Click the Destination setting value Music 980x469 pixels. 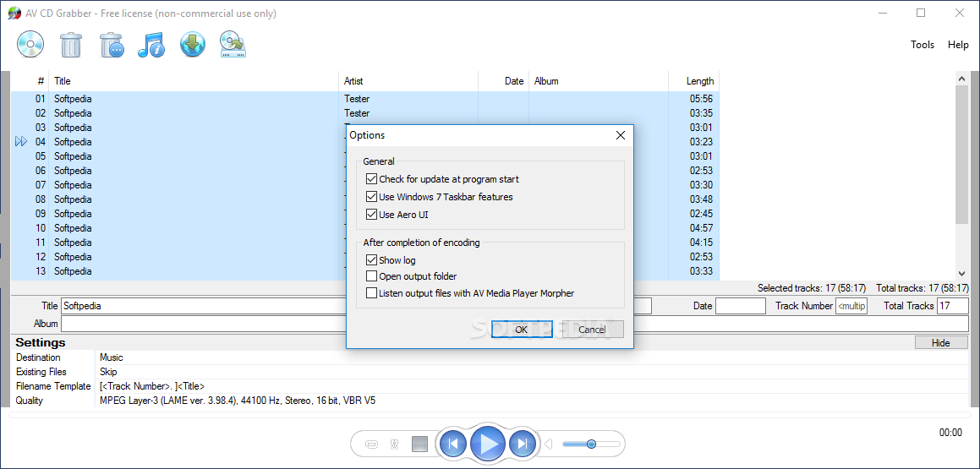112,357
